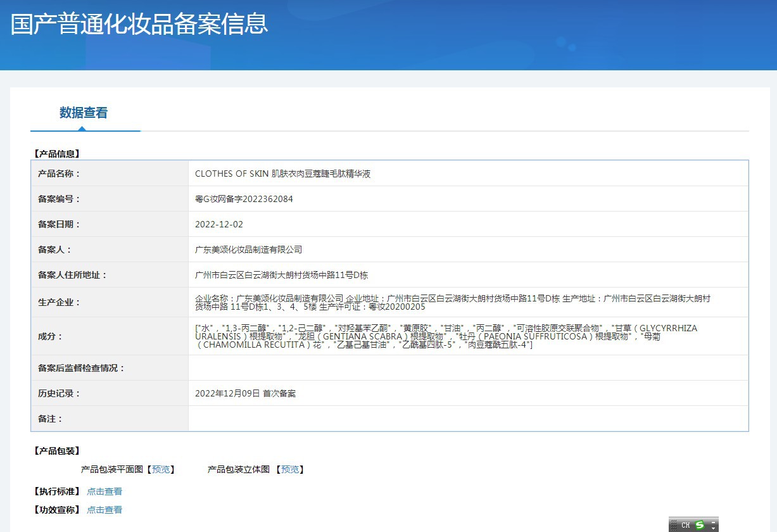The image size is (777, 532).
Task: Click the product name CLOTHES OF SKIN value
Action: pos(282,174)
